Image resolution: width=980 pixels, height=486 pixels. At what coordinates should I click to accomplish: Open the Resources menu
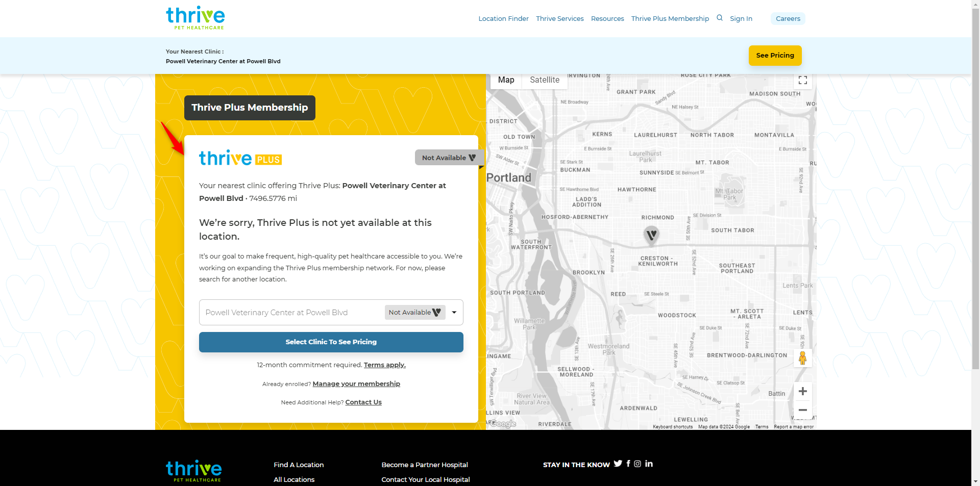(607, 19)
